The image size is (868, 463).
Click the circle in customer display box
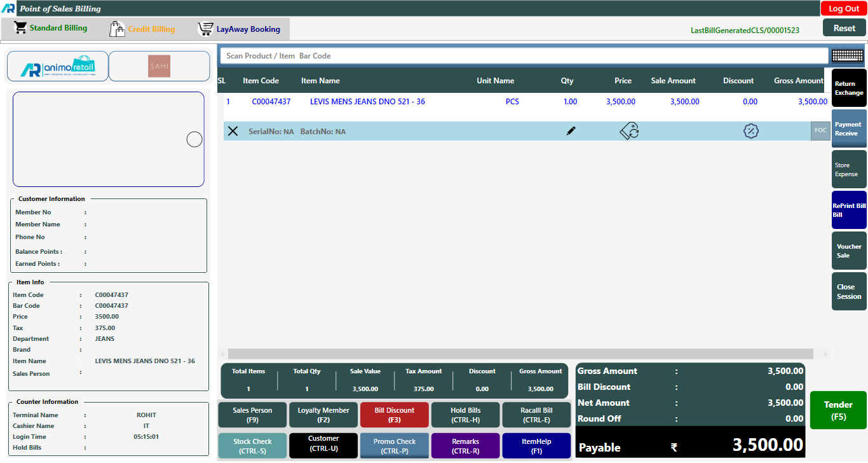(x=194, y=139)
